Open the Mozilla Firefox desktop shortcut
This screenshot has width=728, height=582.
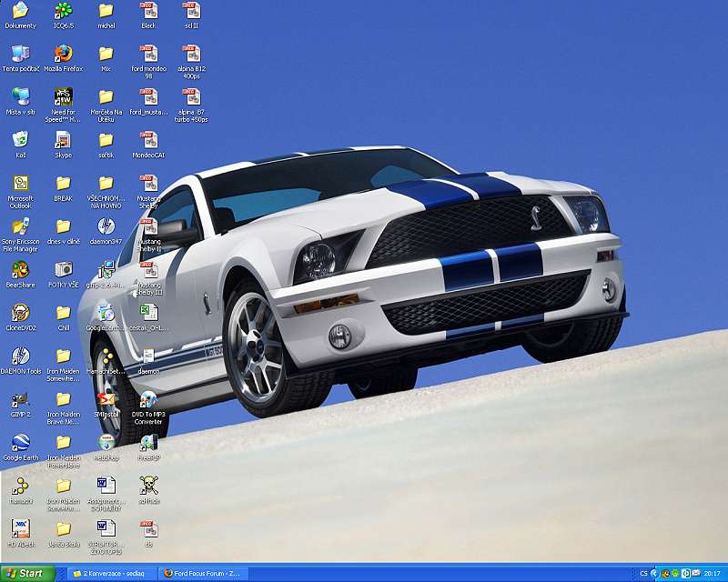(x=63, y=54)
